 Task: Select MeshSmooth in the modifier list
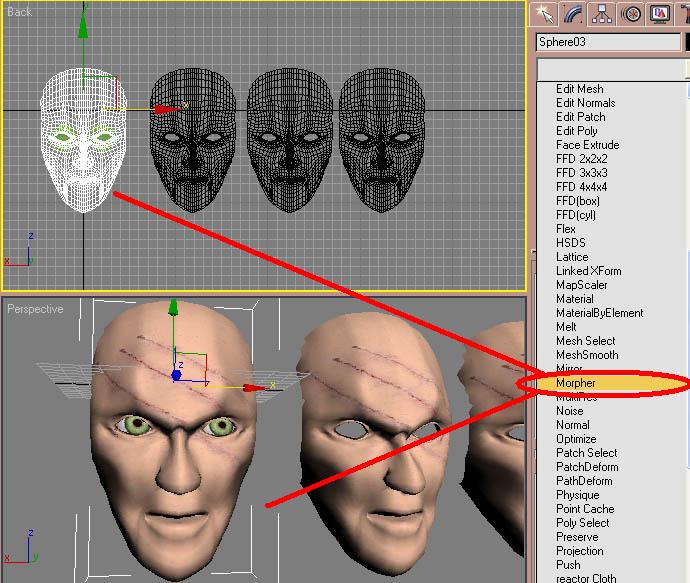(x=587, y=355)
